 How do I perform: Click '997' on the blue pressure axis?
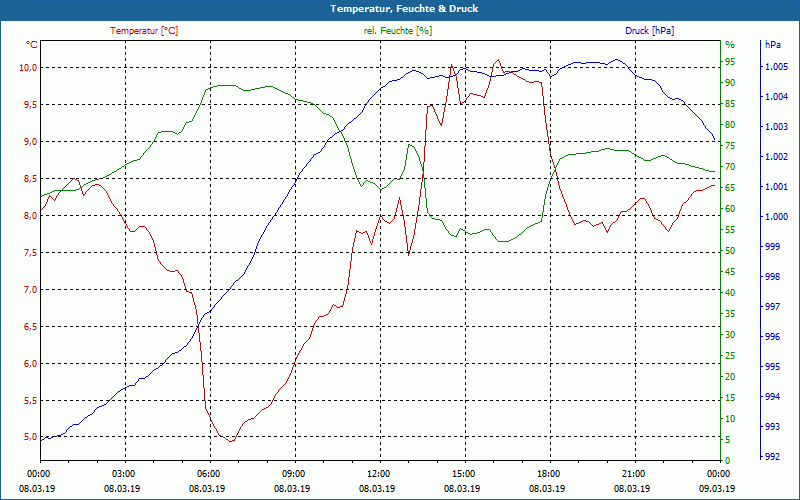point(773,307)
